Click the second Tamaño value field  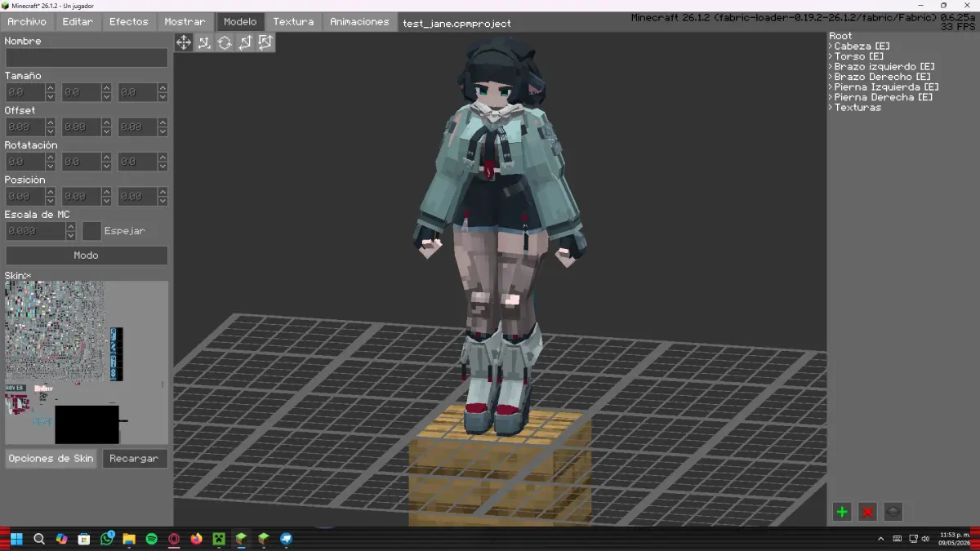[82, 92]
